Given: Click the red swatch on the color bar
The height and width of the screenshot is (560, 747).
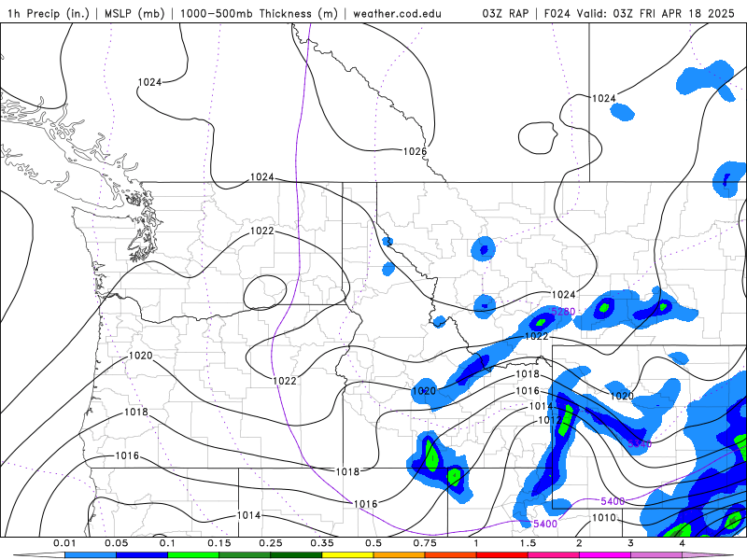Looking at the screenshot, I should tap(502, 555).
